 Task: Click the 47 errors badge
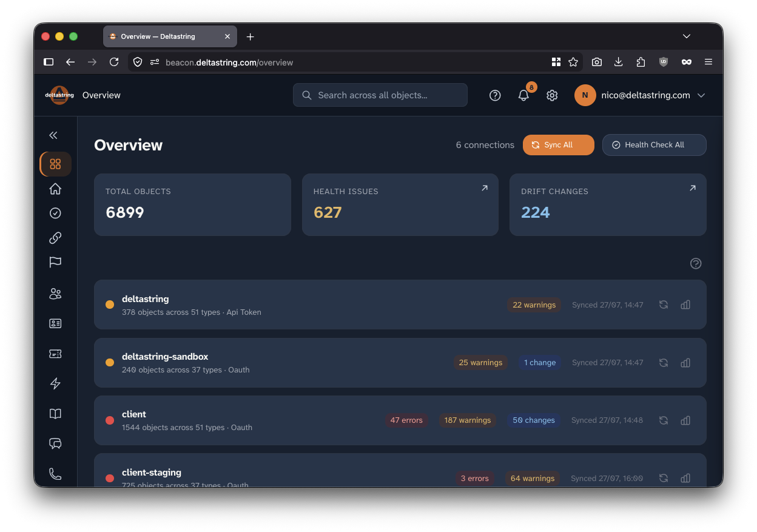406,420
